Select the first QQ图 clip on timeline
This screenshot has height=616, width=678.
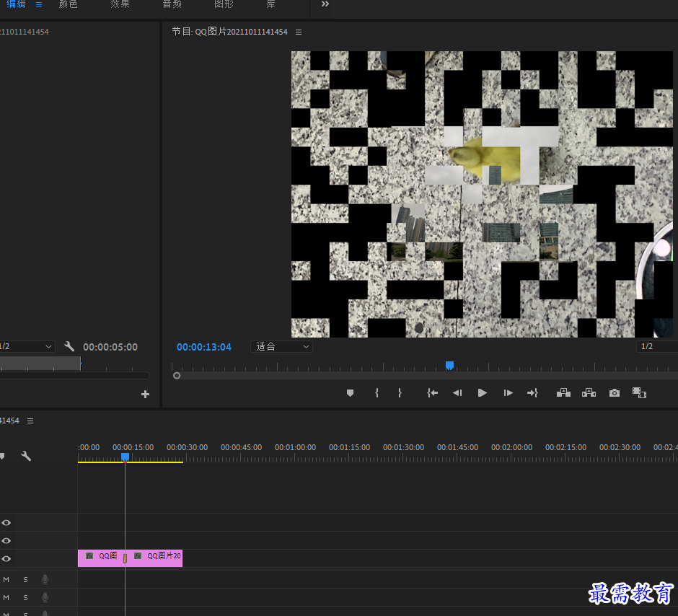pos(101,558)
